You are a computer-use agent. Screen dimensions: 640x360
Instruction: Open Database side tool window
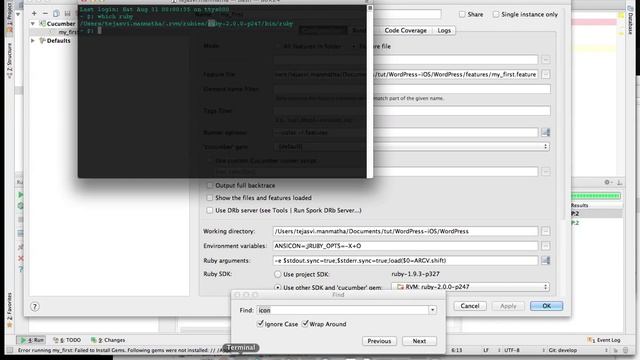pos(631,20)
